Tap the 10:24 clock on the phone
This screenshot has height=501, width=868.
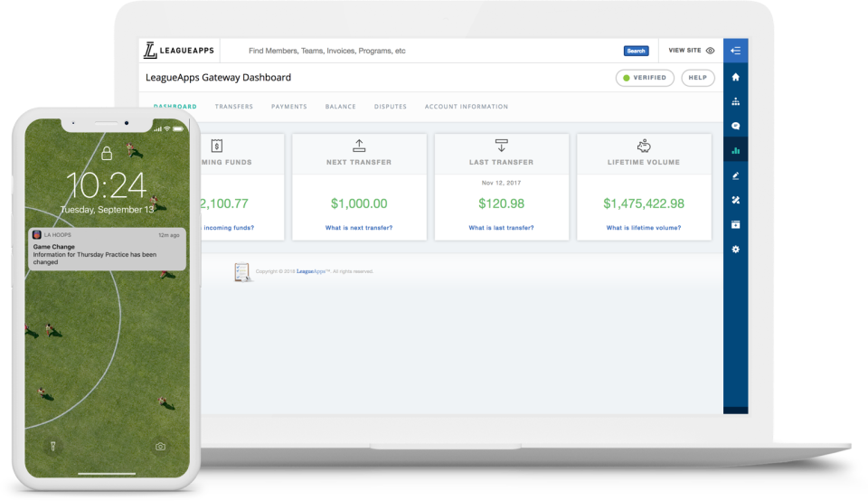107,185
